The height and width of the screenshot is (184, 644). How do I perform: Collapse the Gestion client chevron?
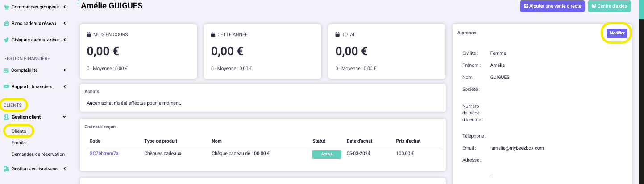tap(64, 117)
